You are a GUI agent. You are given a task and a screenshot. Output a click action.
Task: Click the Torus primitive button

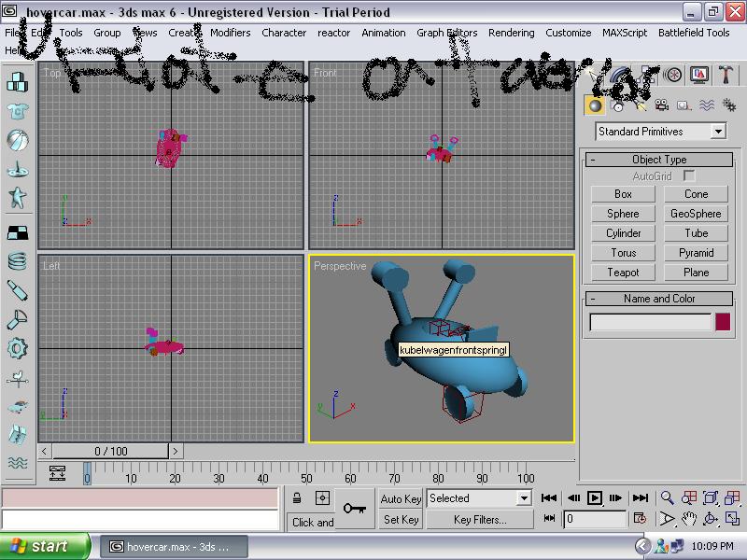pyautogui.click(x=623, y=252)
